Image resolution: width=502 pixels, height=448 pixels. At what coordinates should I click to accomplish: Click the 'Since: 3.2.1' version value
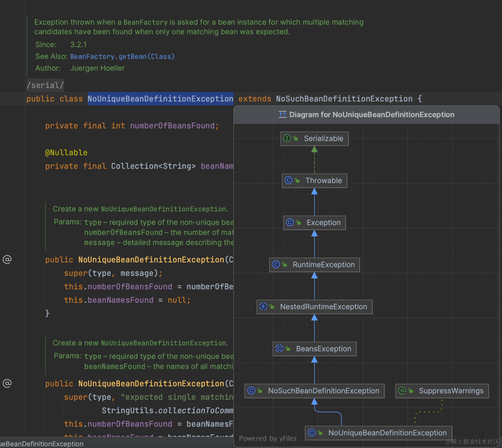[x=78, y=44]
